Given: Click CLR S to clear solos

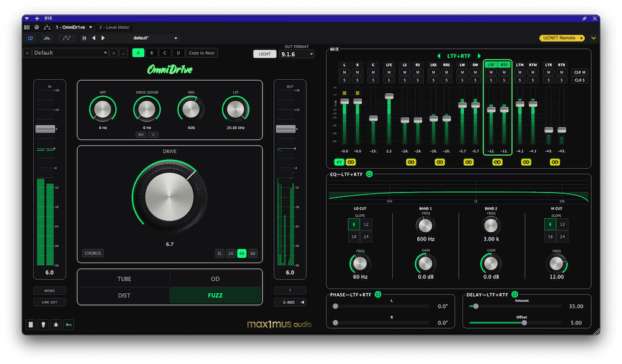Looking at the screenshot, I should pos(580,80).
